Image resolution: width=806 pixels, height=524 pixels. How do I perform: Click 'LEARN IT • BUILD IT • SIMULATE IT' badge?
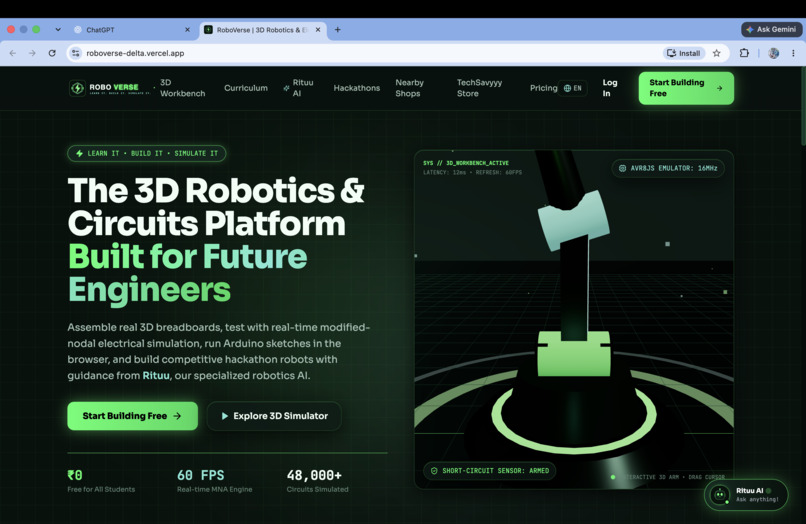146,153
